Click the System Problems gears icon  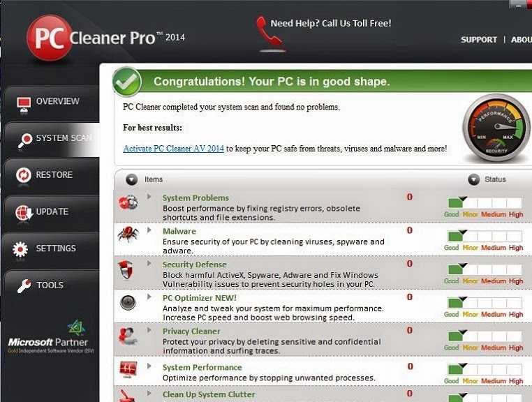tap(128, 202)
